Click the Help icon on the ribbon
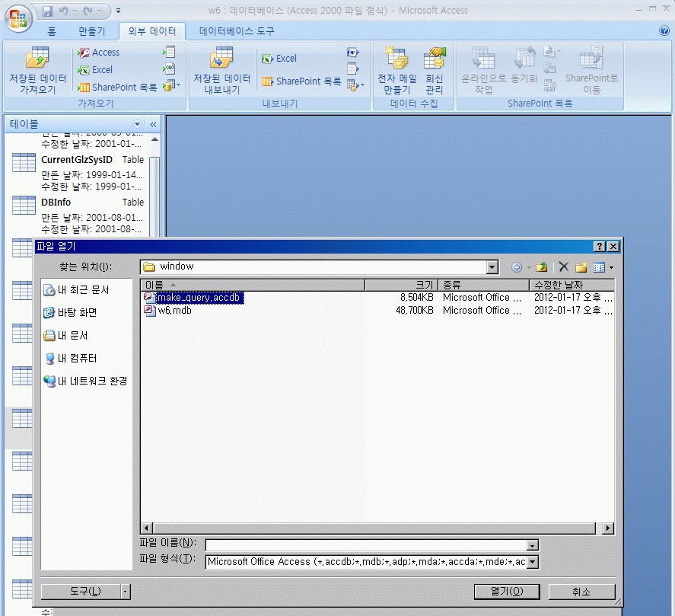Image resolution: width=675 pixels, height=616 pixels. (664, 31)
